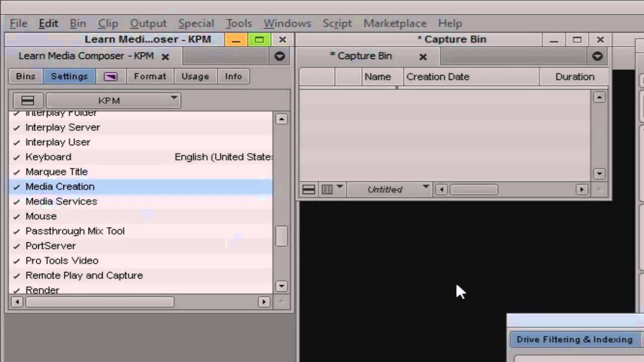Switch to the Bins tab
644x362 pixels.
26,76
